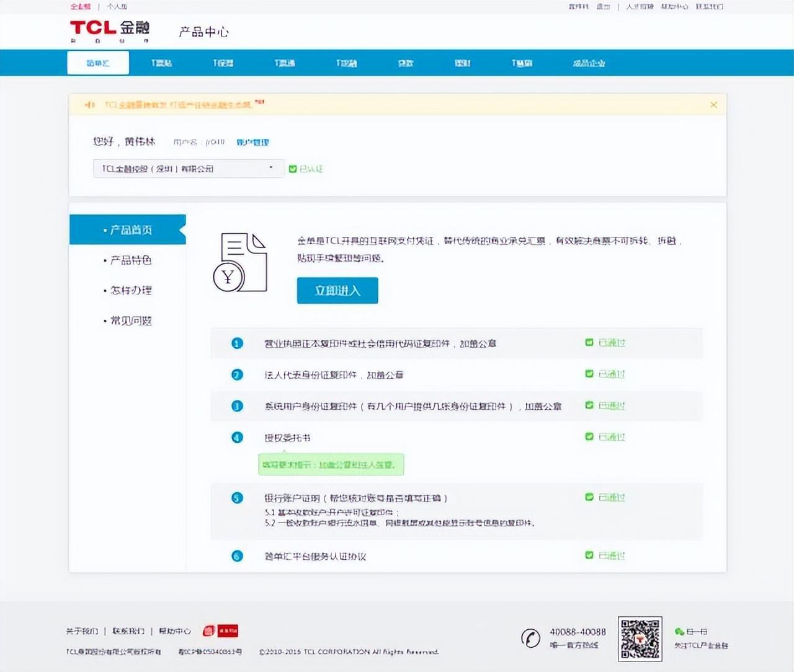The height and width of the screenshot is (672, 794).
Task: Click the phone hotline icon in footer
Action: coord(530,638)
